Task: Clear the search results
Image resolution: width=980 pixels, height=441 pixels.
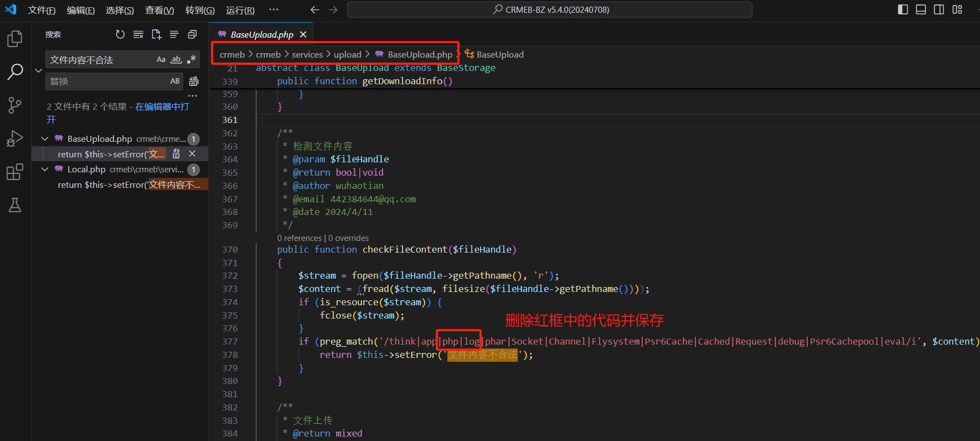Action: (x=138, y=34)
